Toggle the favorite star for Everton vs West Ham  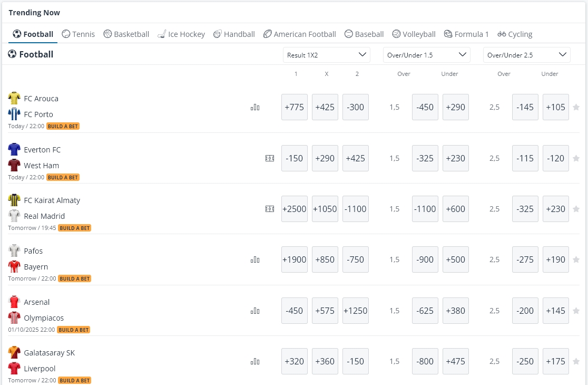[576, 158]
